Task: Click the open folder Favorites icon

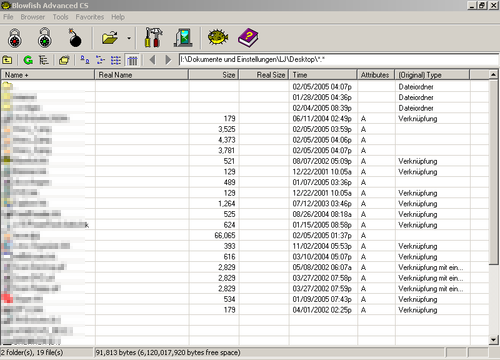Action: (110, 38)
